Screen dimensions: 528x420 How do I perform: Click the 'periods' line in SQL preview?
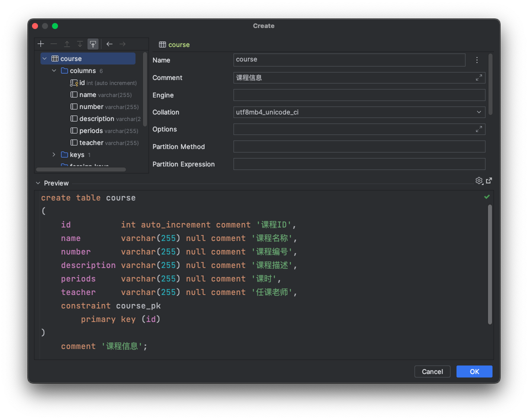tap(170, 279)
